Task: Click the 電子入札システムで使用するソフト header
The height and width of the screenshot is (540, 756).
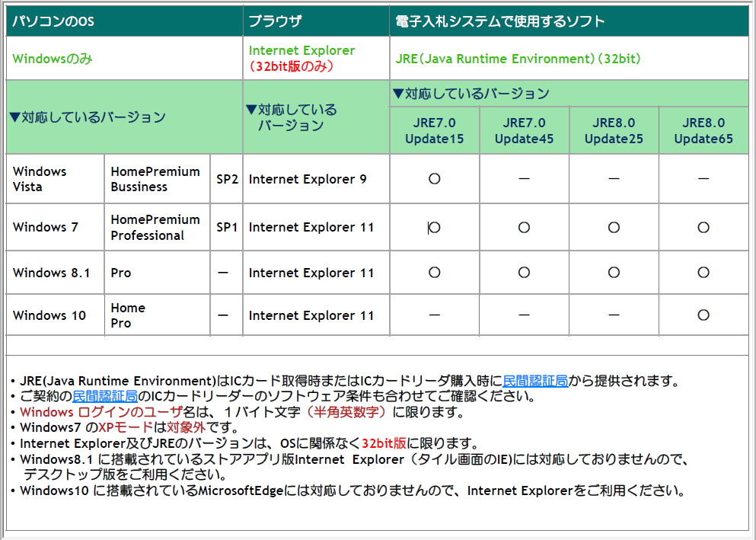Action: click(x=500, y=21)
